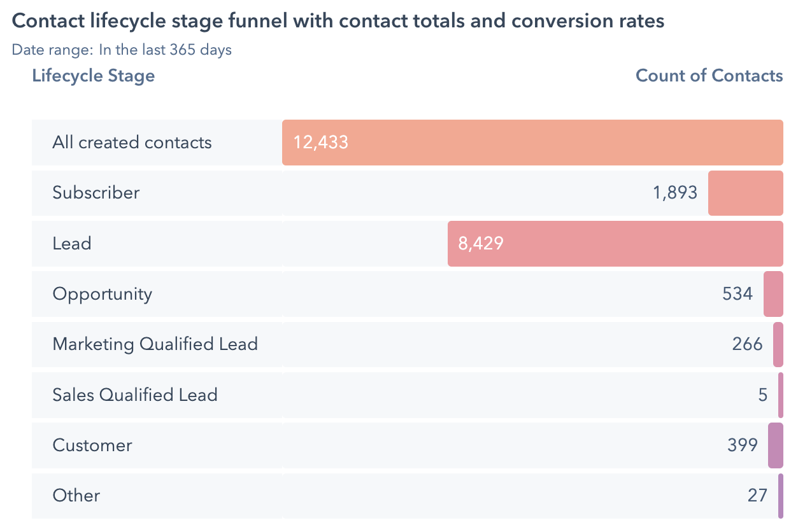Click the Opportunity row label

(x=103, y=294)
